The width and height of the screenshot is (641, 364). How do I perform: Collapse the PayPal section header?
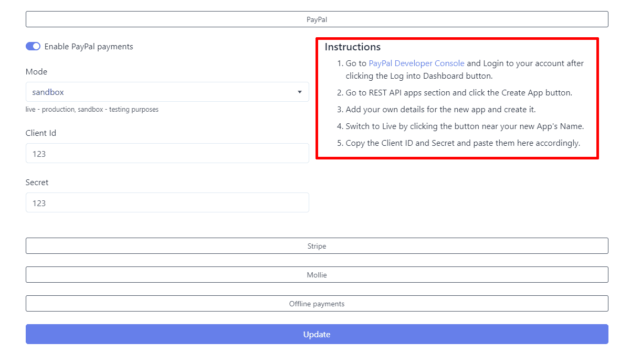(x=317, y=19)
